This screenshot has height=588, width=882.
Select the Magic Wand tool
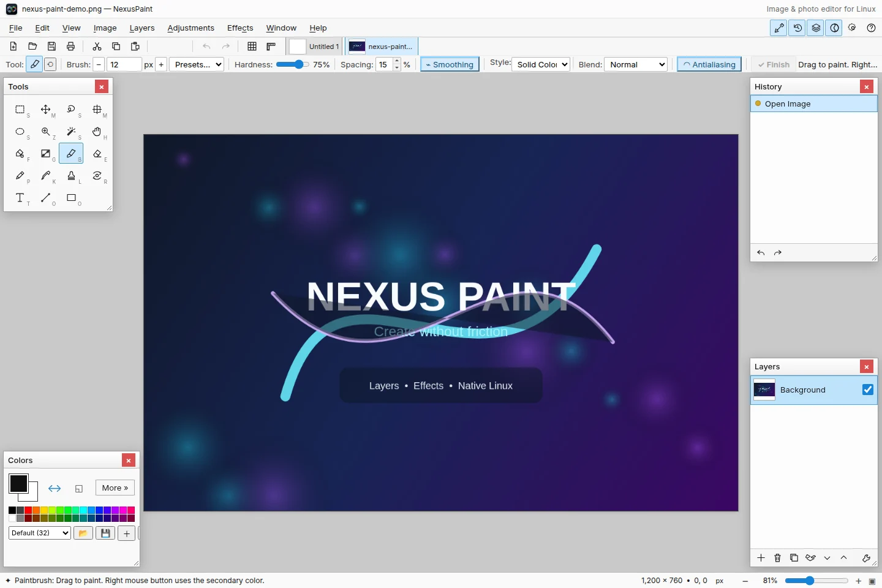(x=72, y=132)
